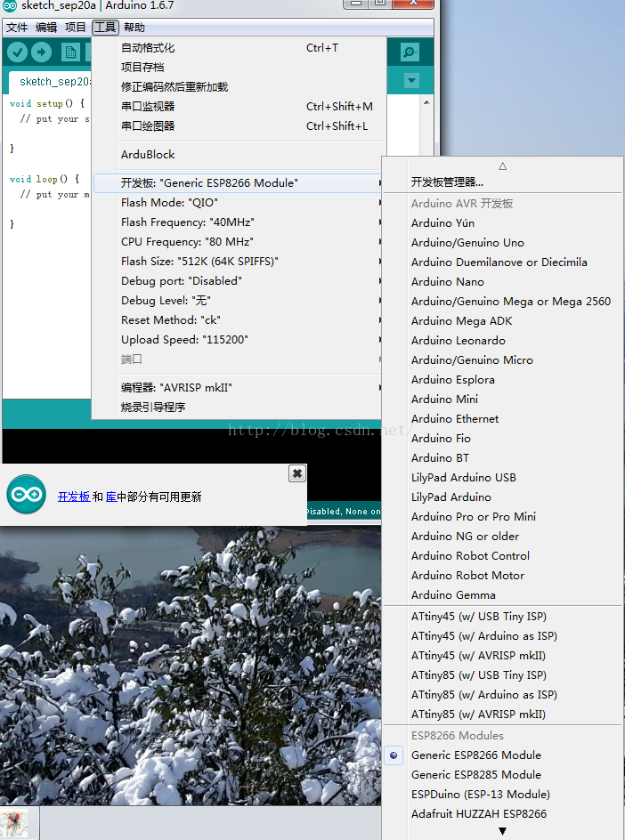Select ATtiny45 (w/ USB Tiny ISP)
The height and width of the screenshot is (840, 625).
click(502, 617)
